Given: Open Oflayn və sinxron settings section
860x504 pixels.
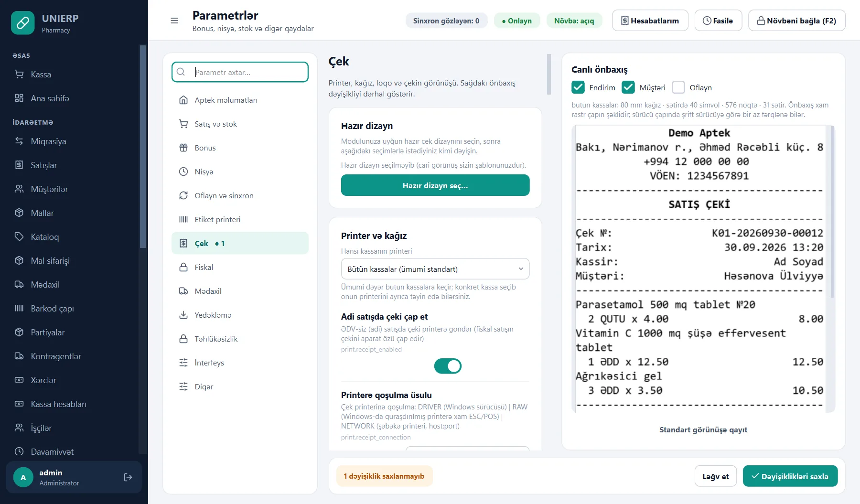Looking at the screenshot, I should tap(240, 196).
